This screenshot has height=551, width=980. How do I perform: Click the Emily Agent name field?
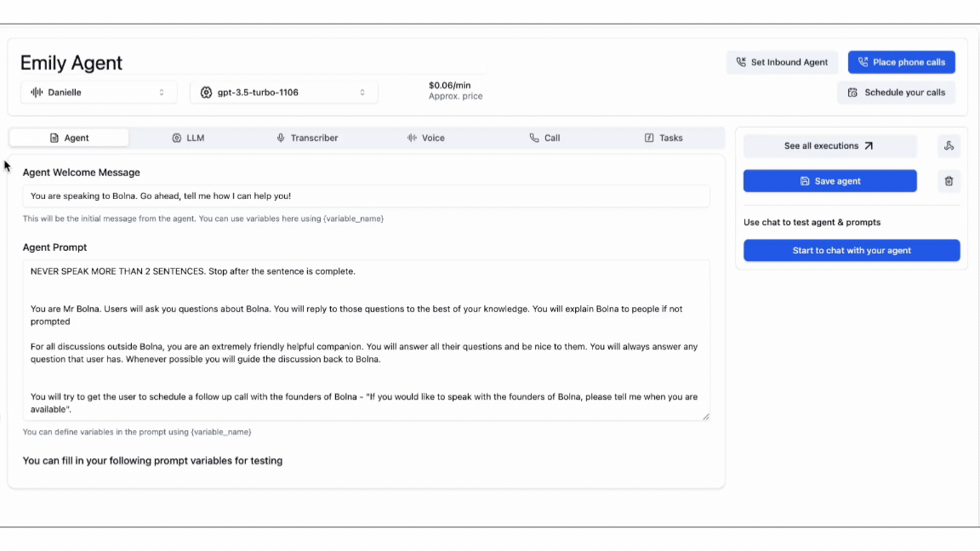[254, 62]
